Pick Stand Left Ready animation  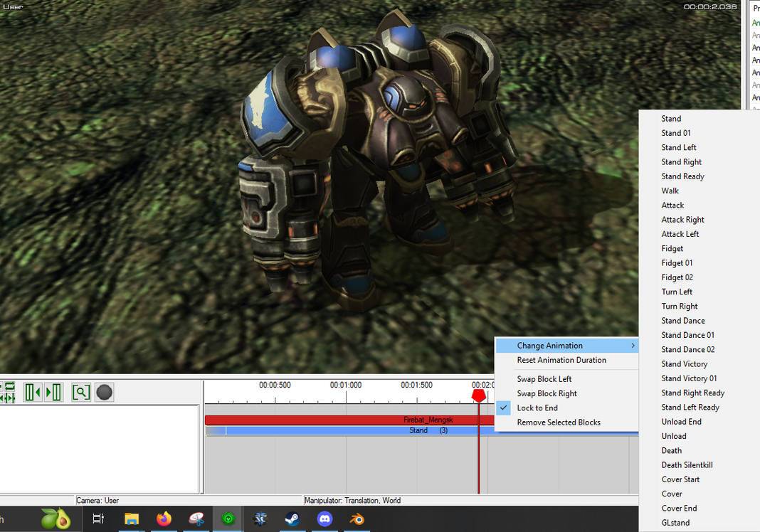pos(690,408)
